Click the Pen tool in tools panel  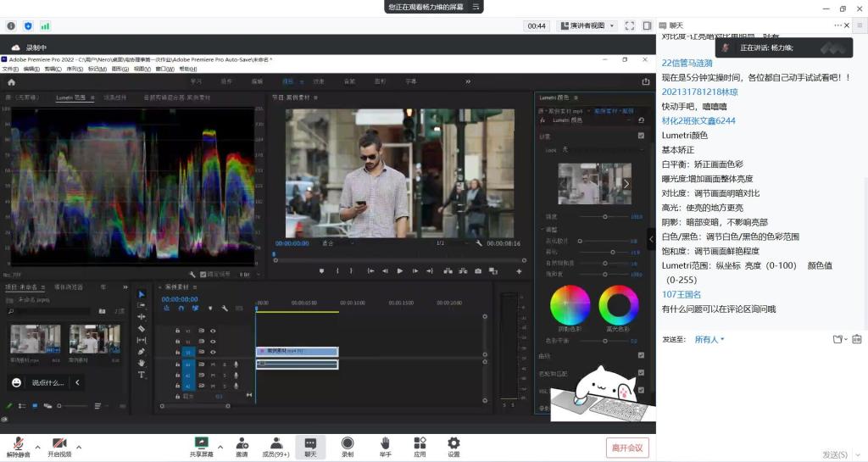point(142,351)
